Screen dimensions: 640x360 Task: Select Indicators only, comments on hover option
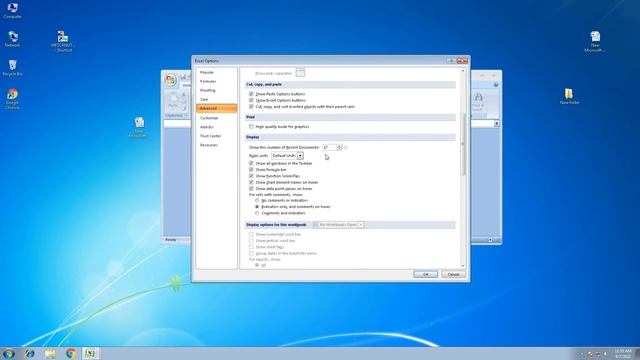point(257,207)
